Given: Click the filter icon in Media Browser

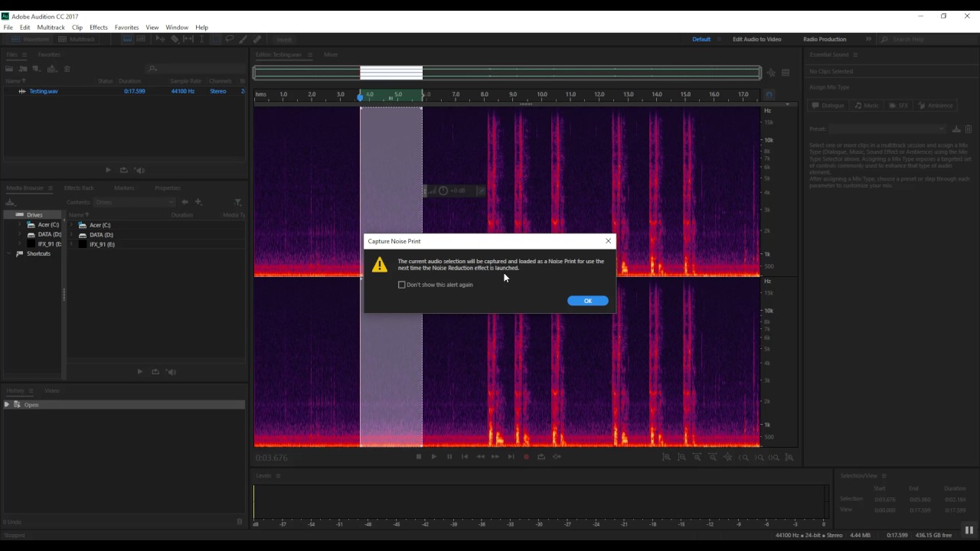Looking at the screenshot, I should point(238,202).
